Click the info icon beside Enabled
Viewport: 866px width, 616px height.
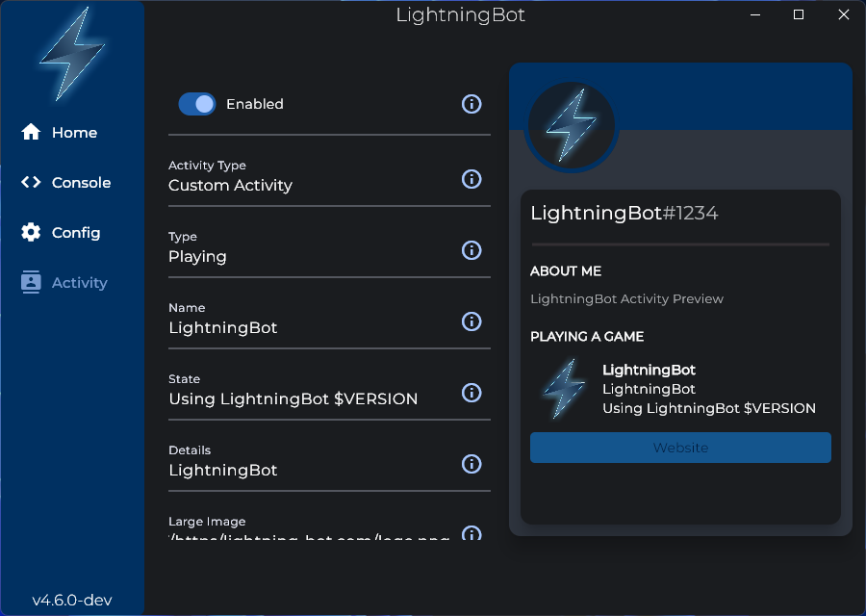click(471, 104)
